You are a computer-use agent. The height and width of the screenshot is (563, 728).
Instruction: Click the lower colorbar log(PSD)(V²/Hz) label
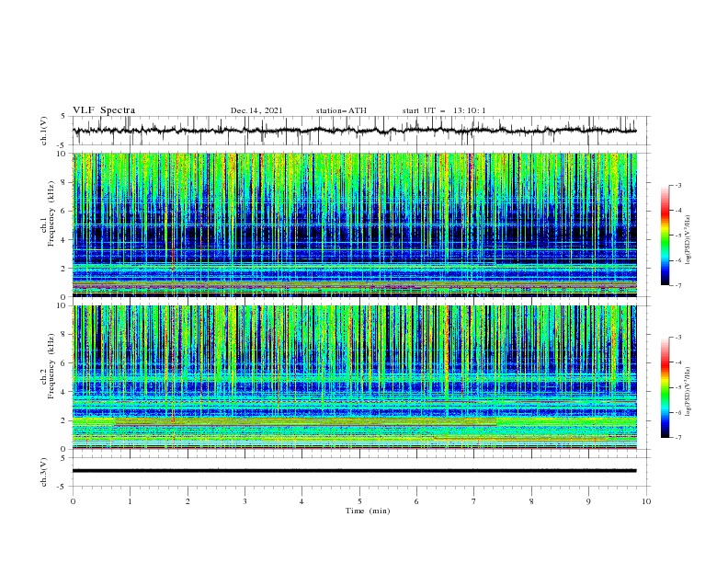688,392
